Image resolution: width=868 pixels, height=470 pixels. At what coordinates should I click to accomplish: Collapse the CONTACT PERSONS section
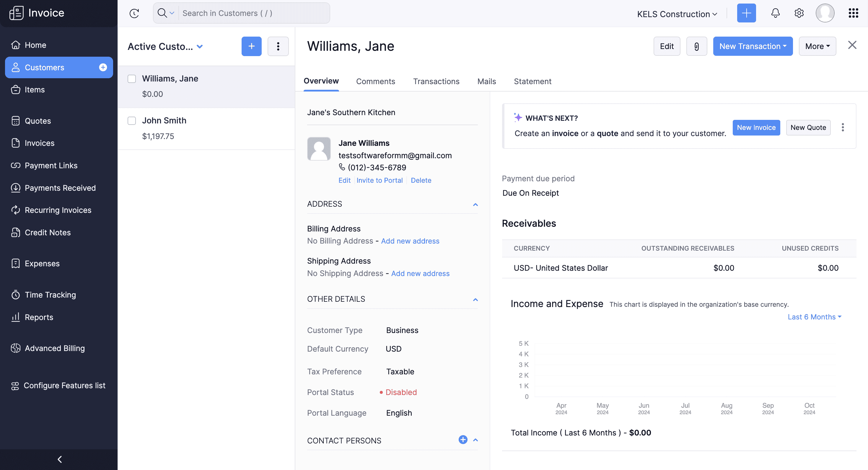point(475,440)
